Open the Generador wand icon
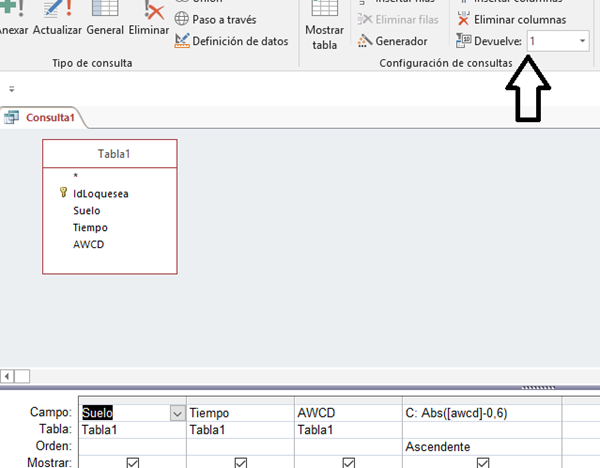 pos(365,41)
